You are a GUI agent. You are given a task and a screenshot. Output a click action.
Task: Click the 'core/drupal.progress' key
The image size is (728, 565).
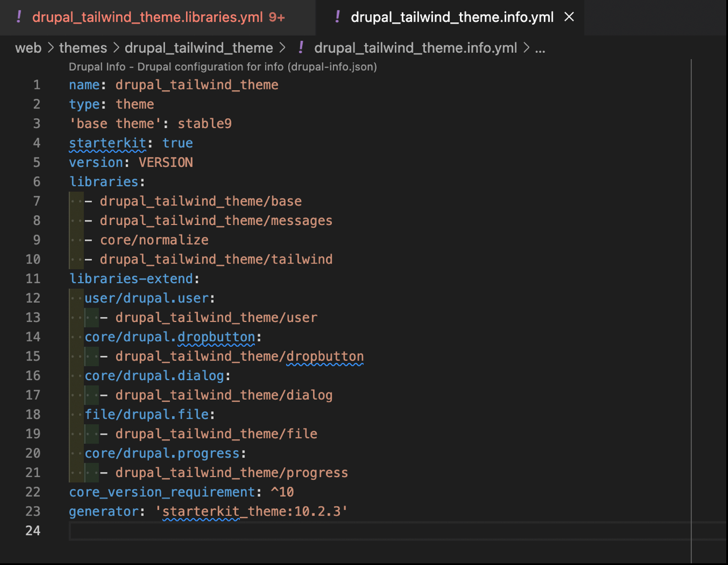(162, 454)
